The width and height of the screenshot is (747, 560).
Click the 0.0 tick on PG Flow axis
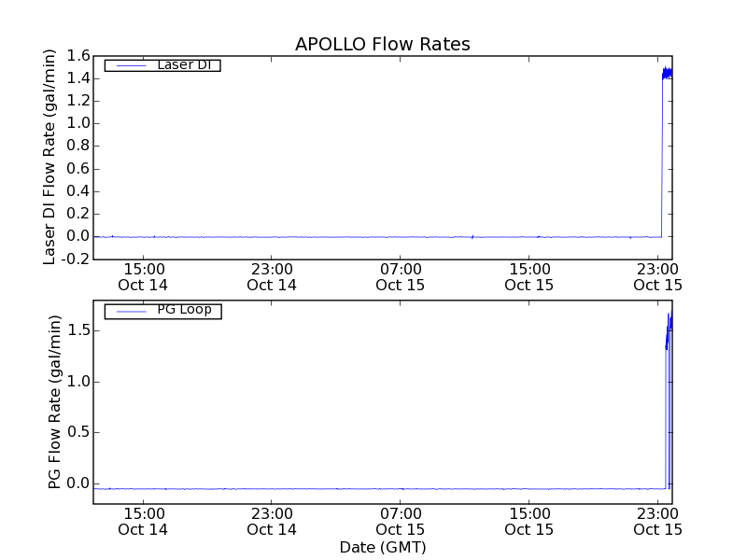coord(78,483)
